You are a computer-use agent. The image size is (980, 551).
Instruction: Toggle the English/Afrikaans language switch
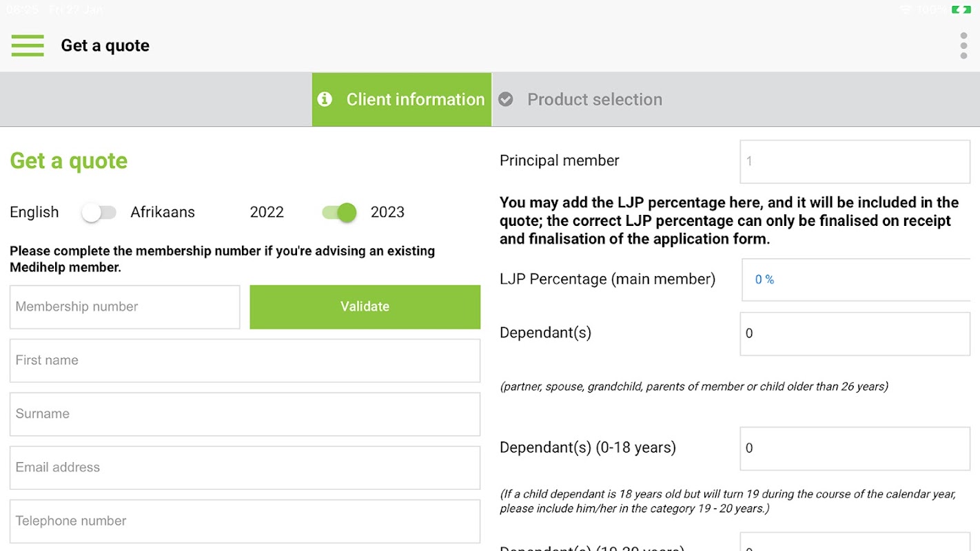tap(99, 212)
